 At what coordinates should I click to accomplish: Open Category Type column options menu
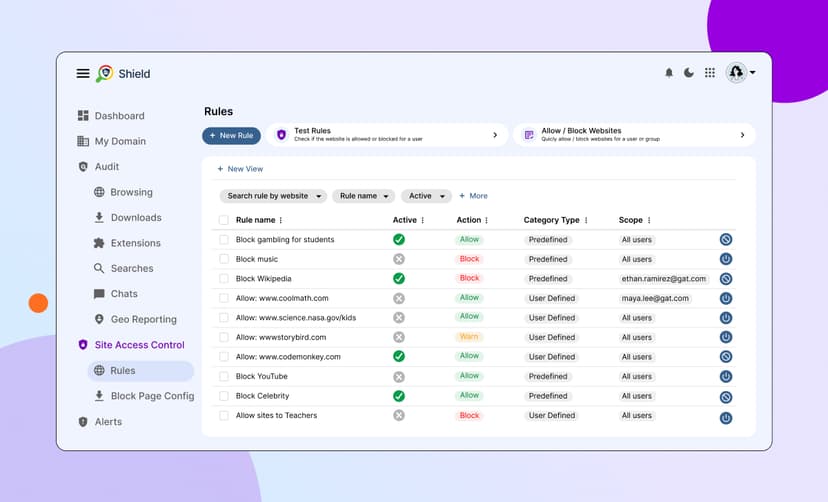[x=586, y=220]
